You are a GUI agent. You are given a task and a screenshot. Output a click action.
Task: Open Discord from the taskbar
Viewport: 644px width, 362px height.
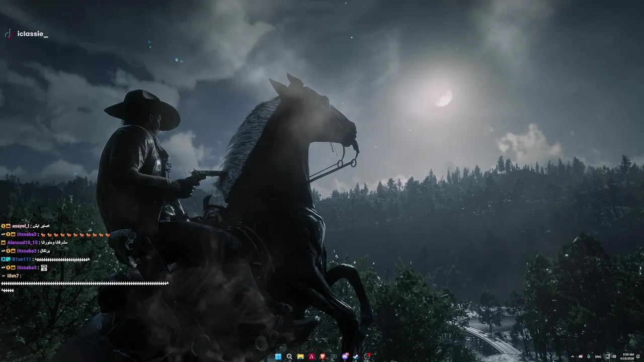click(x=345, y=356)
